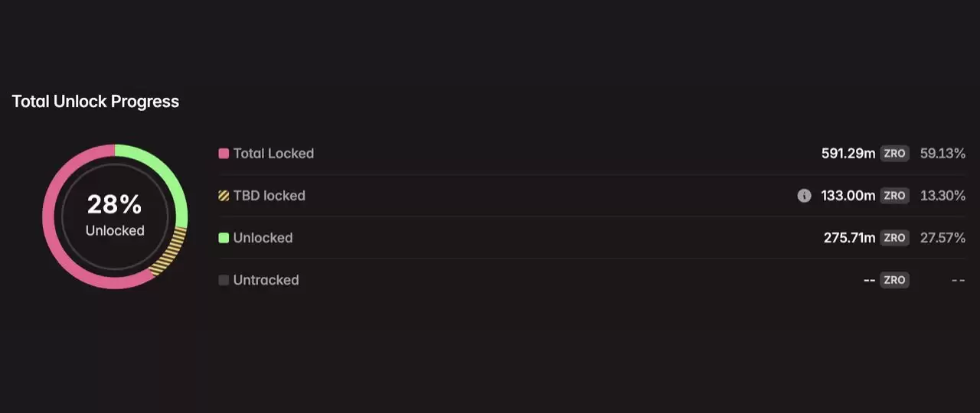Click the striped TBD locked legend swatch
Viewport: 980px width, 413px height.
(224, 196)
